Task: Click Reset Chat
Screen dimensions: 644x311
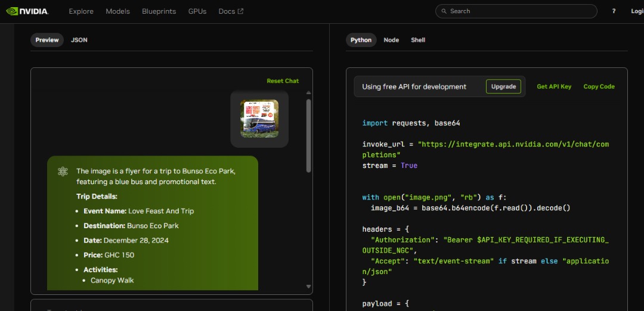Action: tap(283, 81)
